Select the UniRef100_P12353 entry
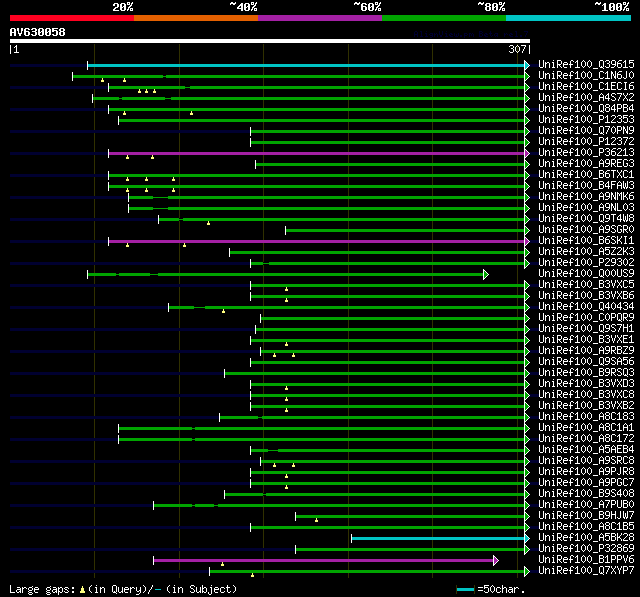The image size is (640, 597). click(586, 120)
